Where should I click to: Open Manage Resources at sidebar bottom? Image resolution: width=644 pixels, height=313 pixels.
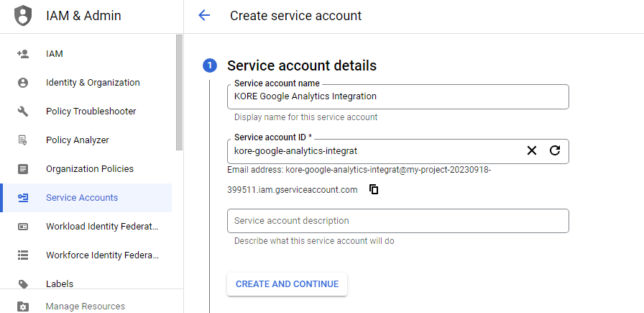[86, 307]
